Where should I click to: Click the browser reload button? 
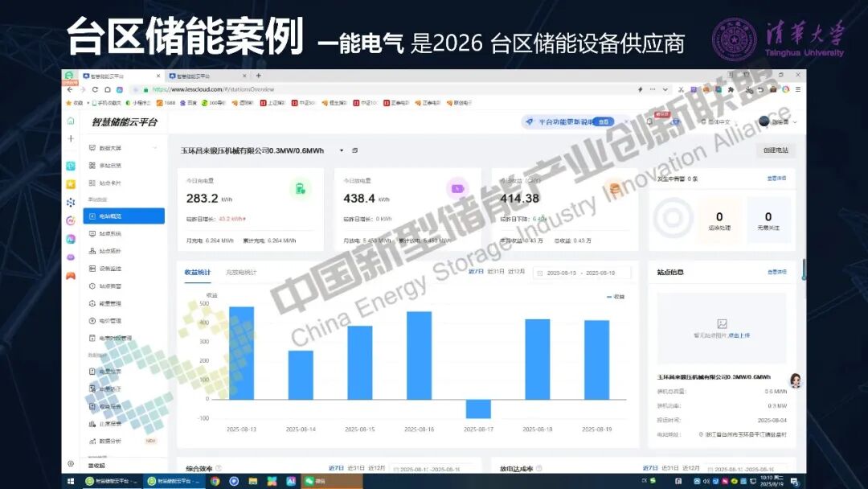(x=95, y=89)
